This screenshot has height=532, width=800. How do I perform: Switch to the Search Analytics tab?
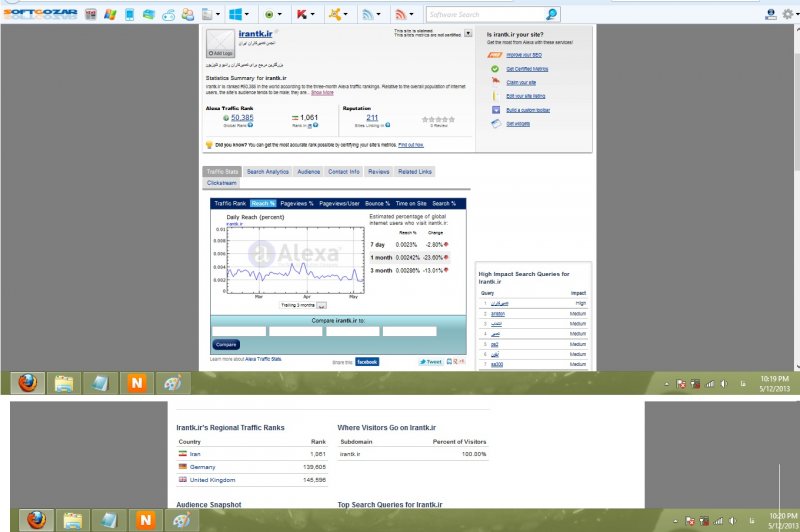268,172
